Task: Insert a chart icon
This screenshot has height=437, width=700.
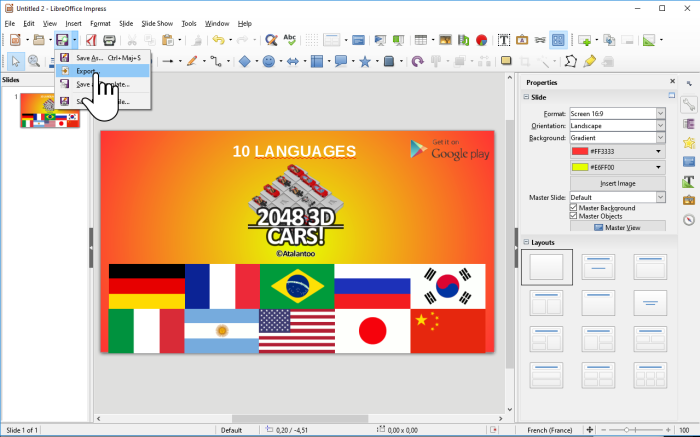Action: coord(481,40)
